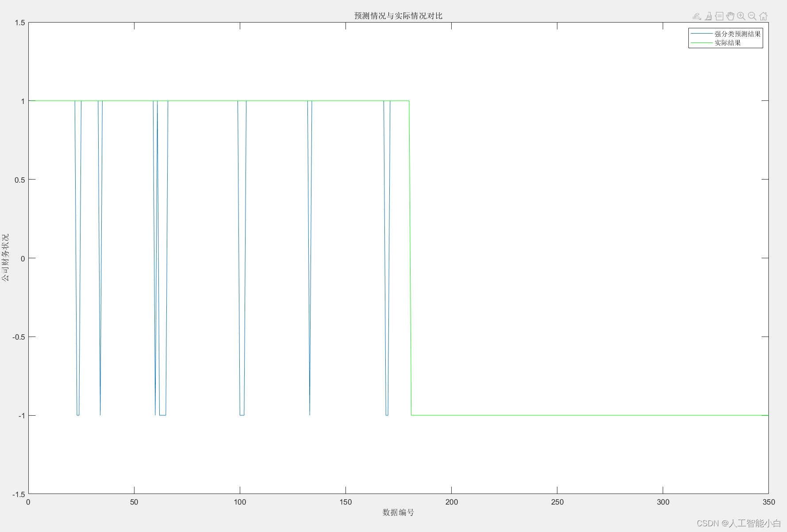This screenshot has width=787, height=532.
Task: Click x-axis tick label 200
Action: [452, 502]
